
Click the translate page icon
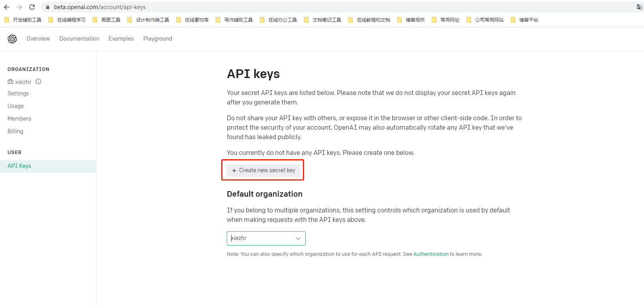tap(639, 7)
